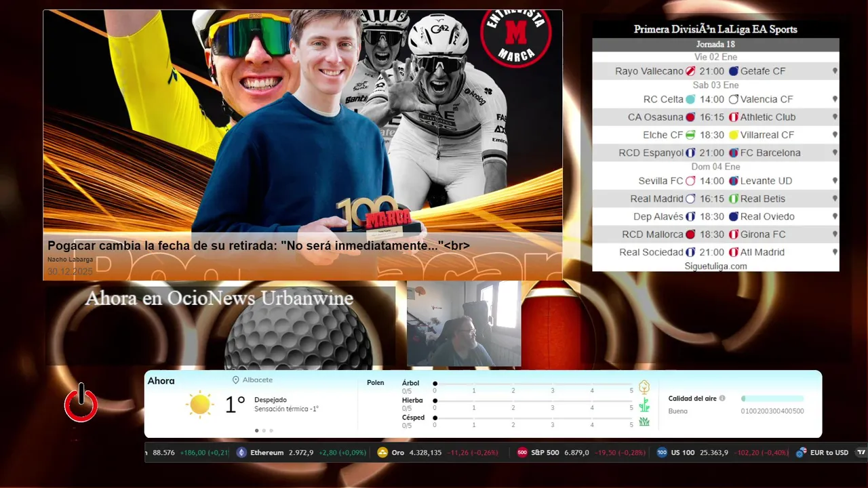The height and width of the screenshot is (488, 868).
Task: Select the first weather pagination dot
Action: (256, 430)
